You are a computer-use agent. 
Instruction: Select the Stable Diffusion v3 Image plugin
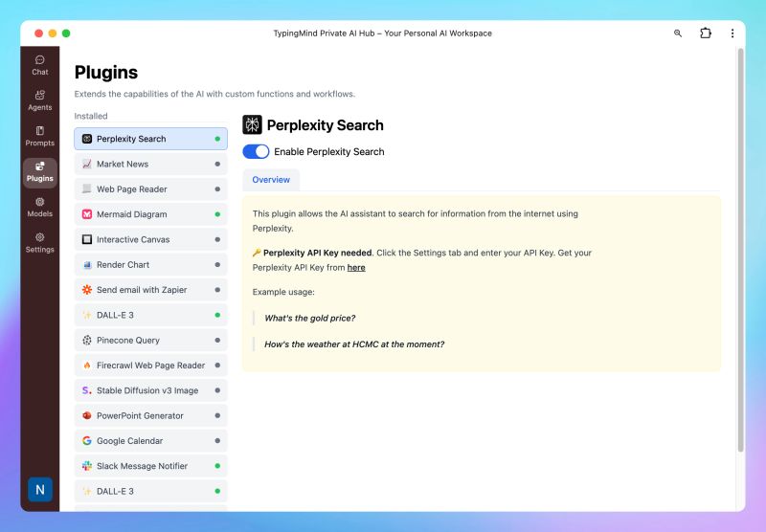click(151, 390)
